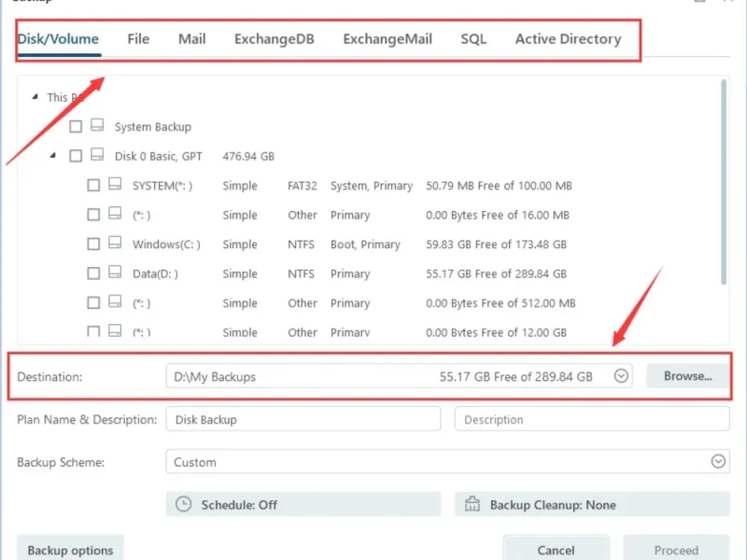This screenshot has height=560, width=747.
Task: Click '59.83 GB Free of 173.48 GB' text
Action: 496,245
